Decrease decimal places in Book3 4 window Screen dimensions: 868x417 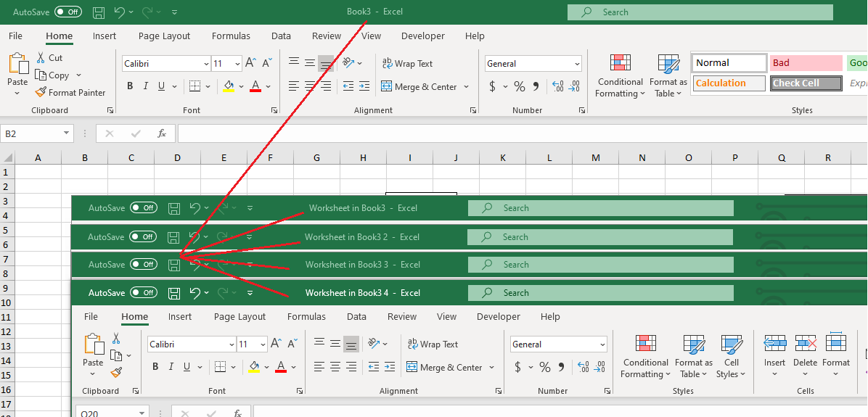[x=600, y=367]
